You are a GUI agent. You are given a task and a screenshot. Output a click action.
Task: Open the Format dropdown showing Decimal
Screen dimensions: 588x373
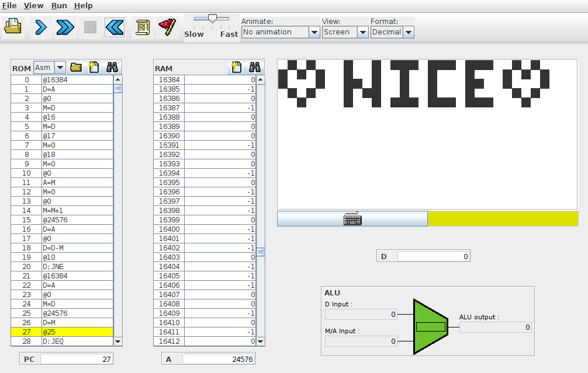409,32
